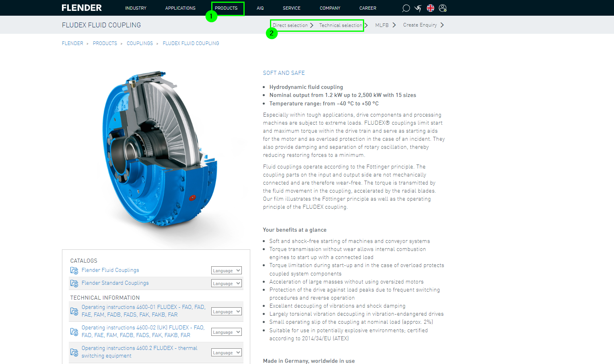Click download icon for Operating instructions 4600-02
Viewport: 614px width, 364px height.
[x=74, y=332]
